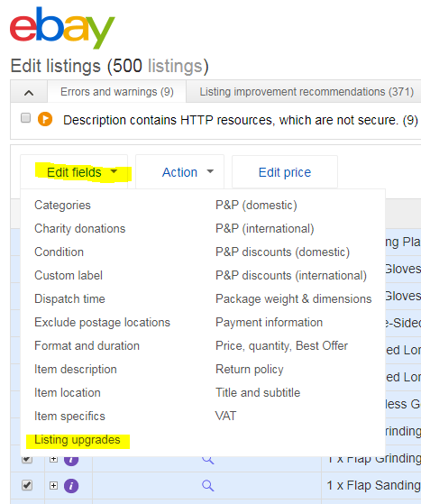Choose P&P discounts (domestic)

[282, 252]
